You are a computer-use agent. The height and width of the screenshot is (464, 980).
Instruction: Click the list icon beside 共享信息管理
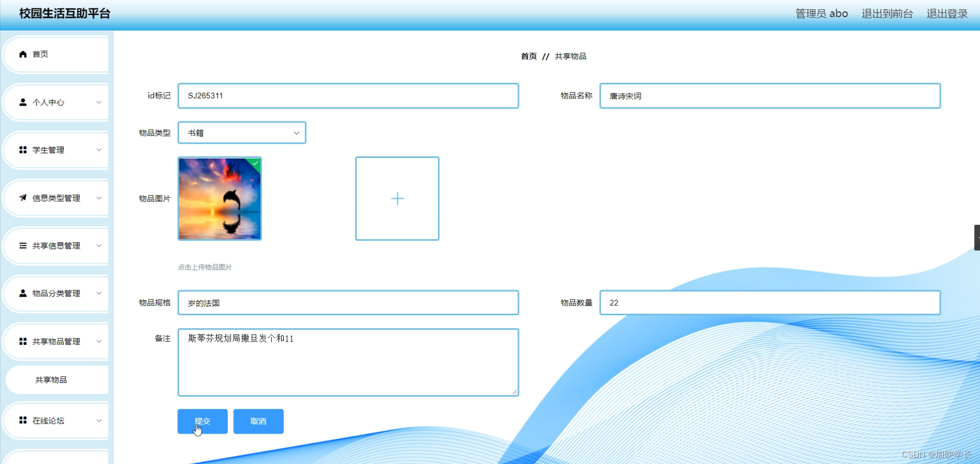[x=22, y=245]
